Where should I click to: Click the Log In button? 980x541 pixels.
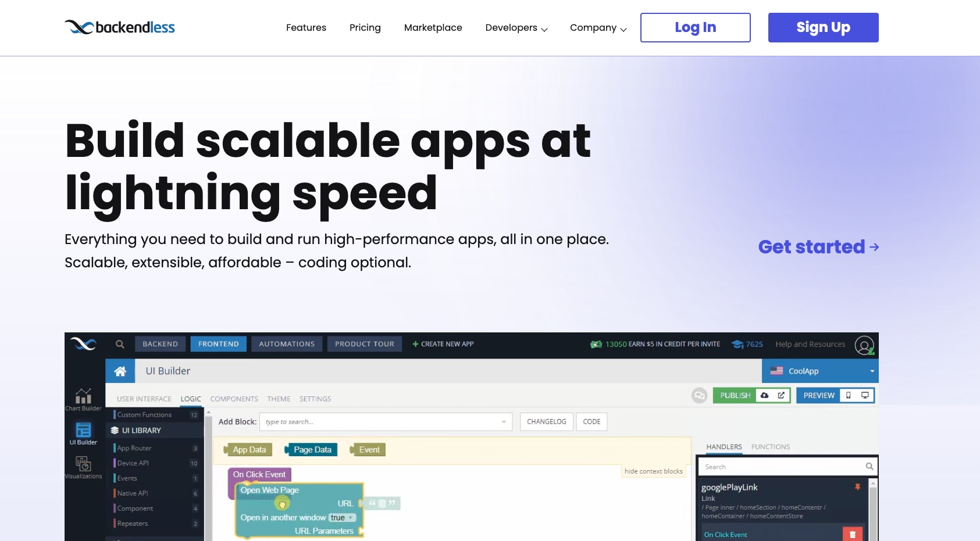(x=695, y=27)
